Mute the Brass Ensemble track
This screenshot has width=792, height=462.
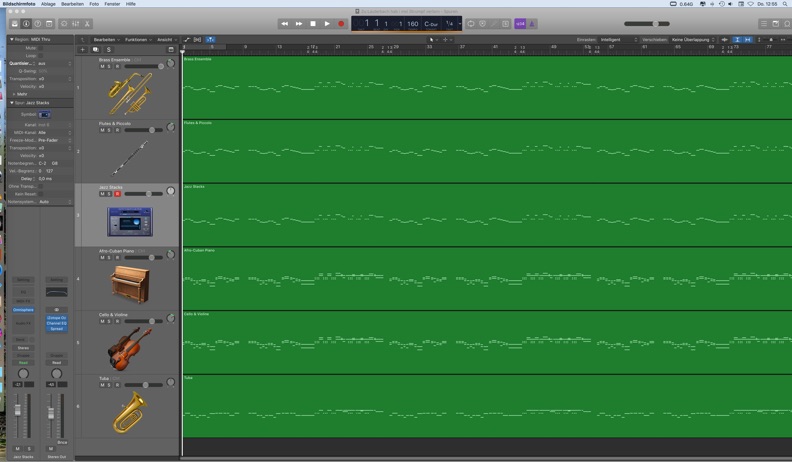[x=103, y=66]
